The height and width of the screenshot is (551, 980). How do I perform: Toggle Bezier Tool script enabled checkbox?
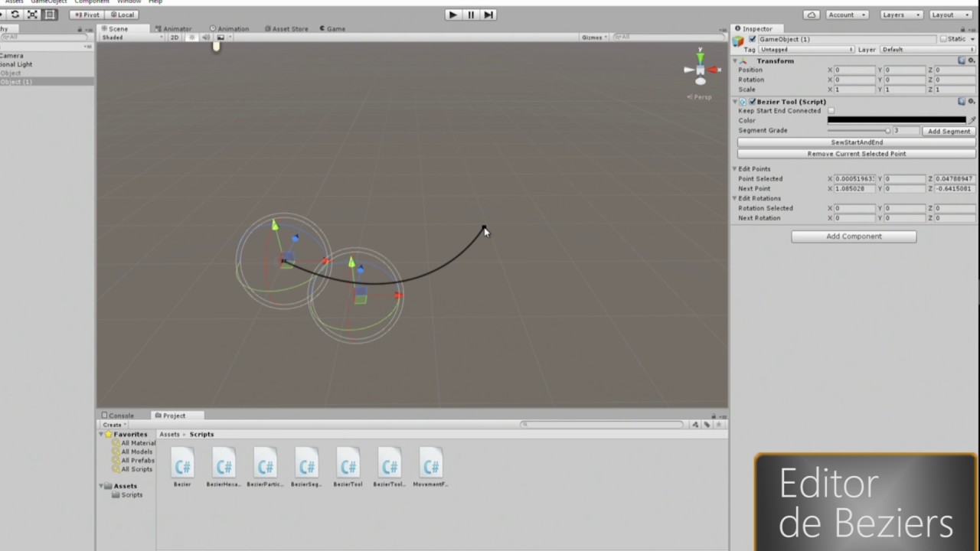pyautogui.click(x=753, y=101)
